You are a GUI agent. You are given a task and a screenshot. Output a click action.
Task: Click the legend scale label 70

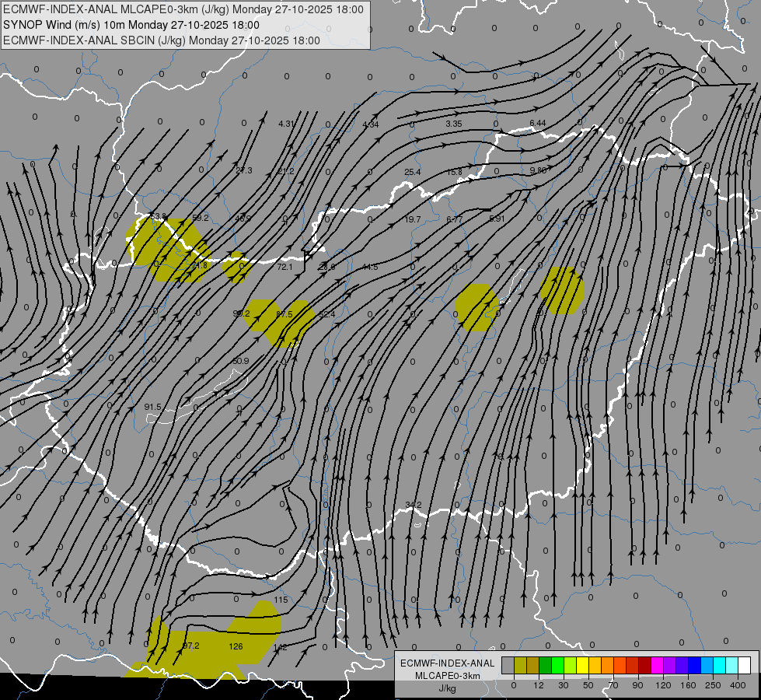click(613, 685)
